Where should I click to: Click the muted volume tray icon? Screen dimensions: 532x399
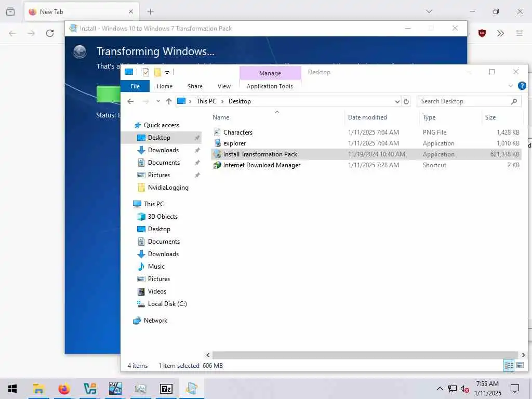coord(465,389)
